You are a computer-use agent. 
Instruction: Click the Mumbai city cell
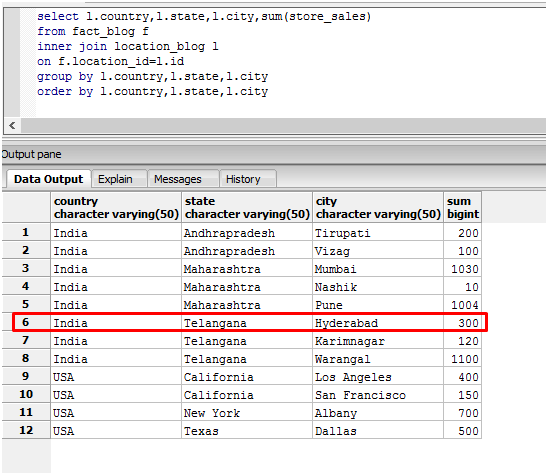378,268
